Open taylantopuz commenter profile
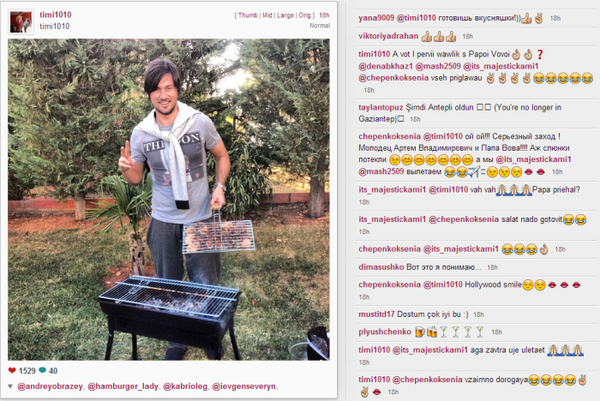600x401 pixels. click(x=381, y=107)
